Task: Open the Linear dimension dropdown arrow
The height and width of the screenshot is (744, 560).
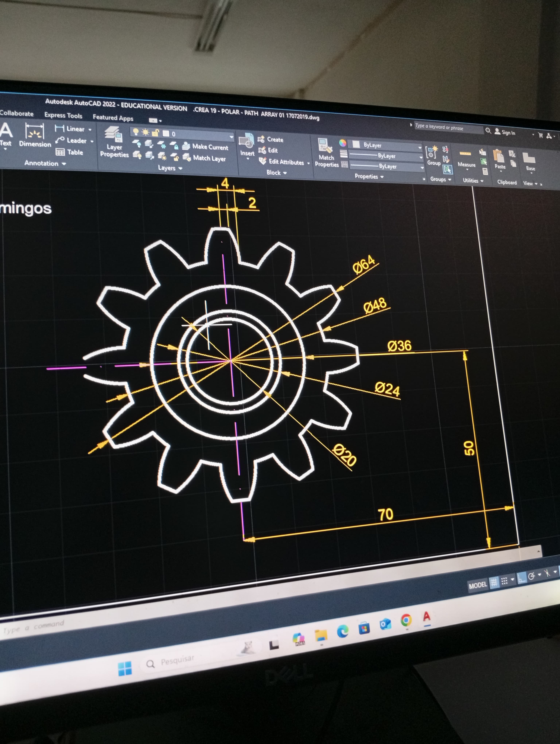Action: (90, 129)
